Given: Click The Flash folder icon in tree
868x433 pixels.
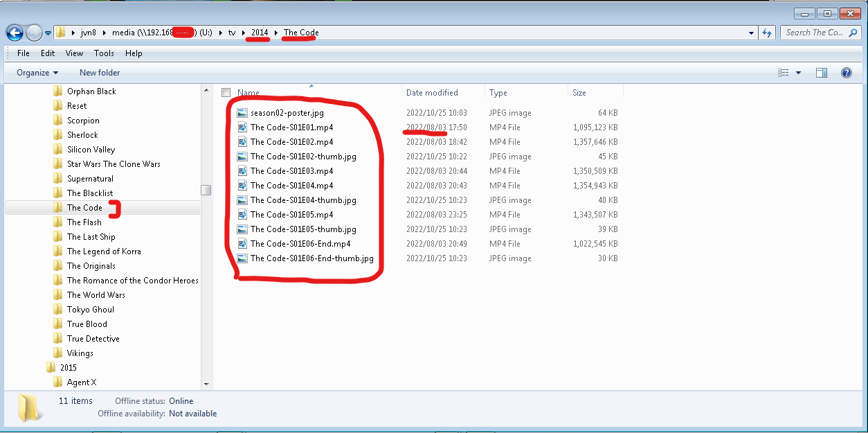Looking at the screenshot, I should [x=58, y=222].
